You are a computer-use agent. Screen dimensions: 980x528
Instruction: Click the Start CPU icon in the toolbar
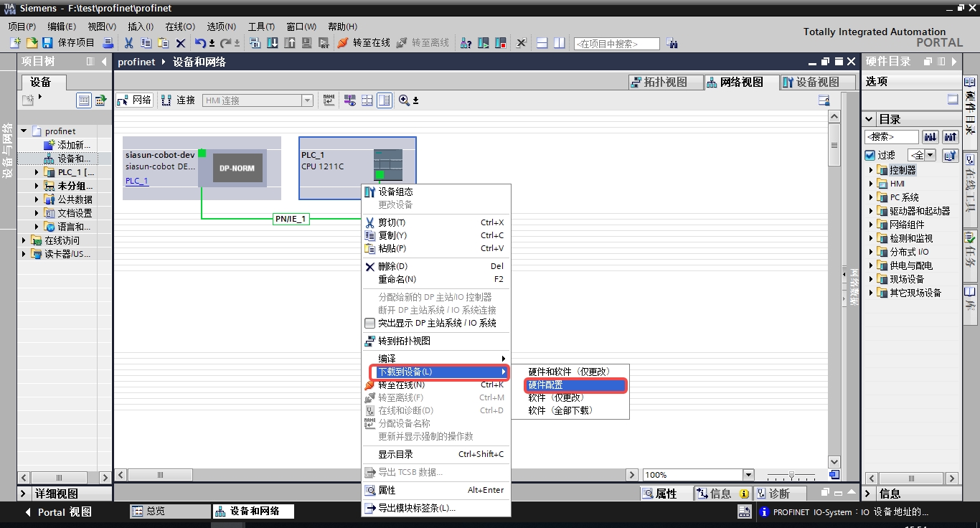(x=484, y=43)
